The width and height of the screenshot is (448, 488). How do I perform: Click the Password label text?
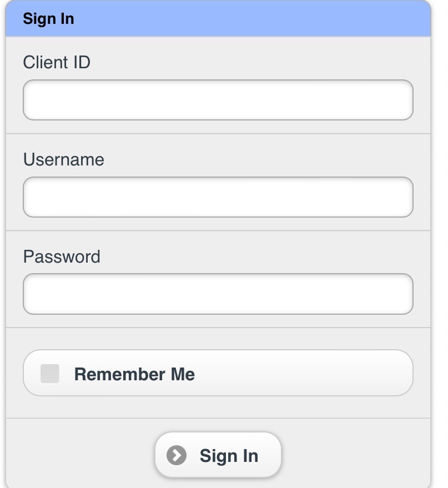click(x=62, y=256)
